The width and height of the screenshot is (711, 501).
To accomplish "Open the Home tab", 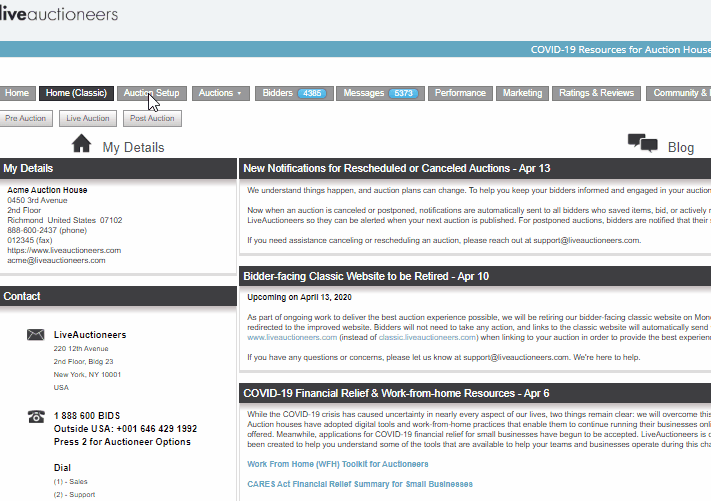I will point(17,93).
